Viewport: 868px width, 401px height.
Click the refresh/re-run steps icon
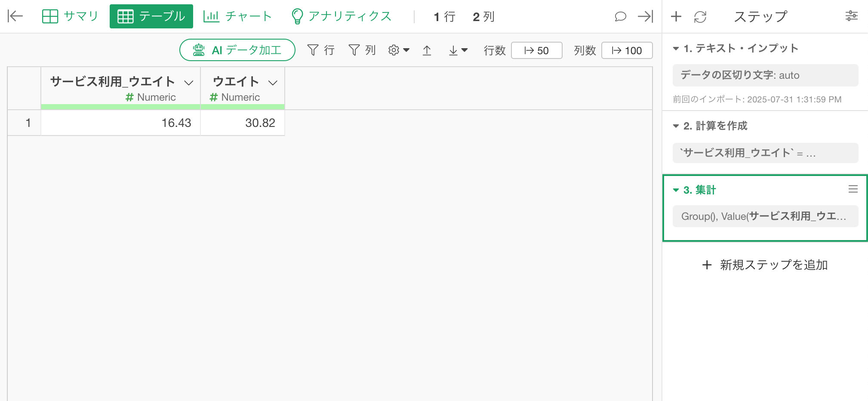700,17
